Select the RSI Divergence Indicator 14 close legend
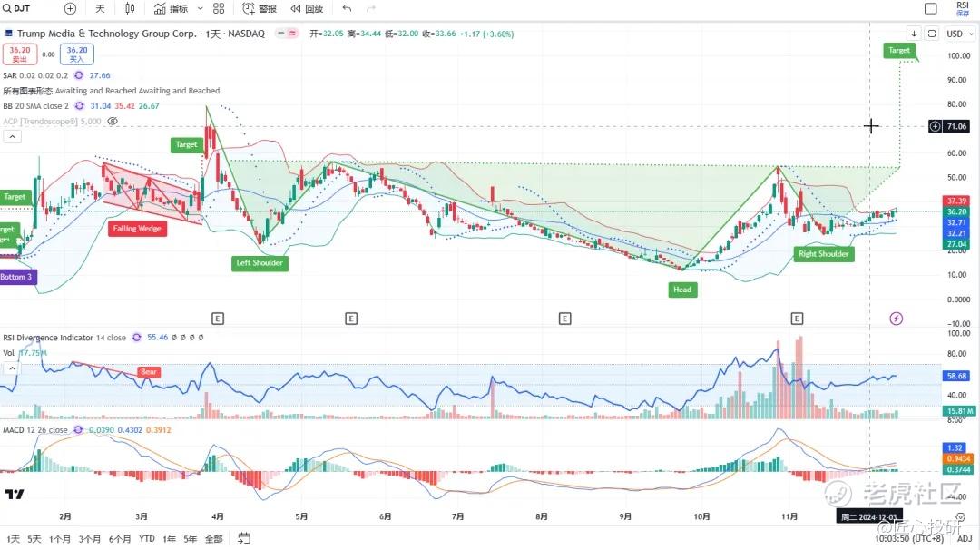The width and height of the screenshot is (980, 550). pos(64,338)
